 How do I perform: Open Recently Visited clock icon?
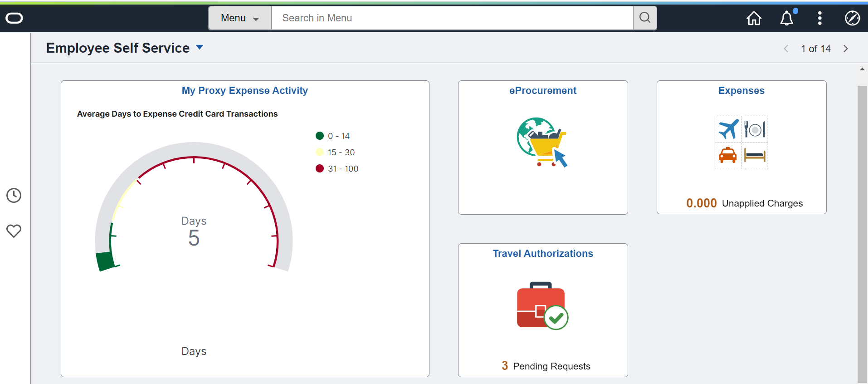(14, 196)
